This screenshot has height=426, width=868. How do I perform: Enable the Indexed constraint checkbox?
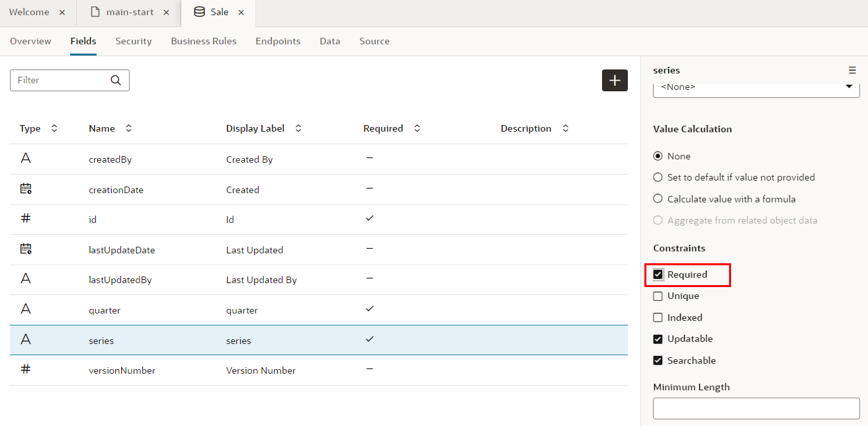coord(658,318)
